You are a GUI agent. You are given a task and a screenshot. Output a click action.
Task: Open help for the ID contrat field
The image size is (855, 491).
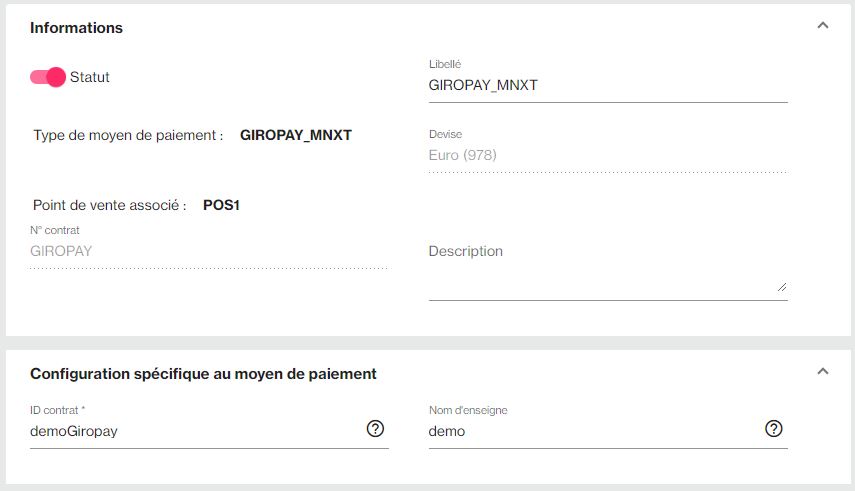tap(375, 429)
